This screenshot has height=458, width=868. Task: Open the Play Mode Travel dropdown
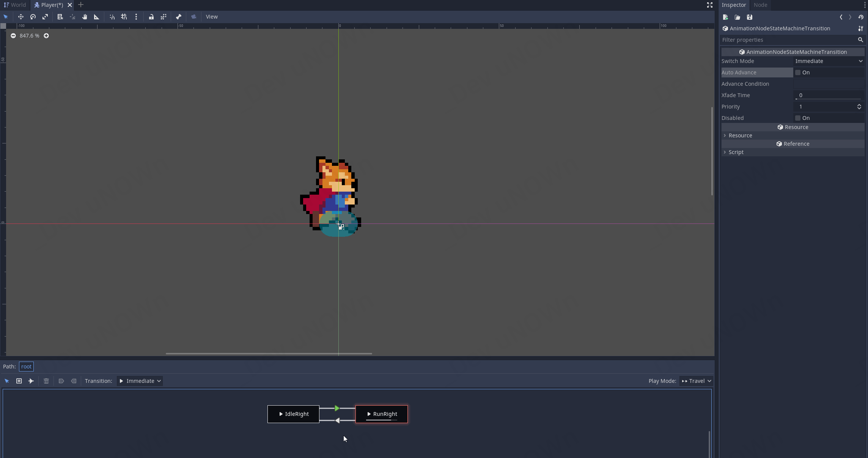[696, 381]
